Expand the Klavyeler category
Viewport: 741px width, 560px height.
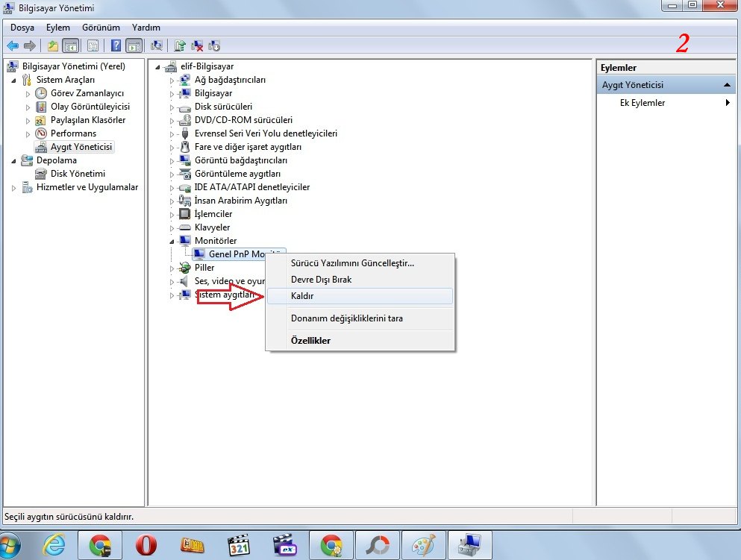tap(172, 228)
